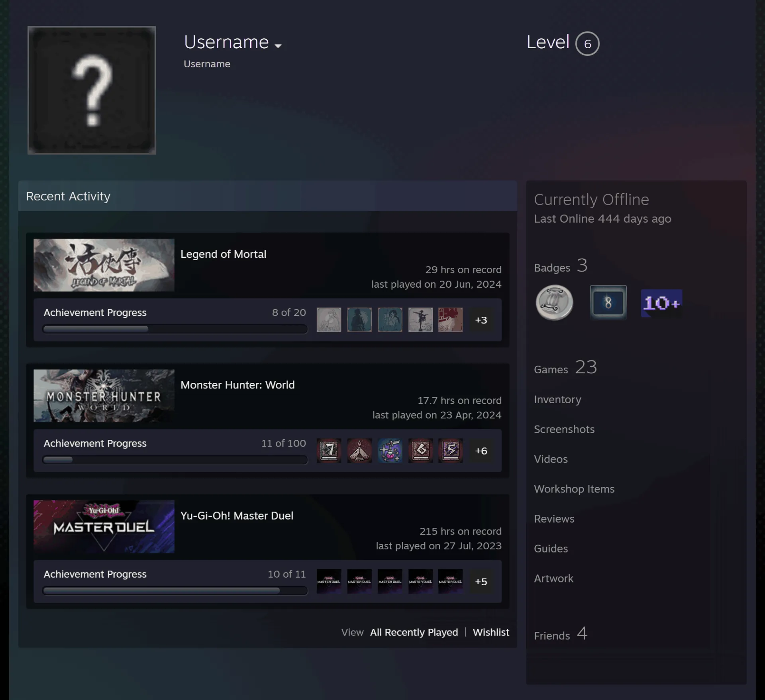View All Recently Played games
Image resolution: width=765 pixels, height=700 pixels.
click(x=414, y=632)
